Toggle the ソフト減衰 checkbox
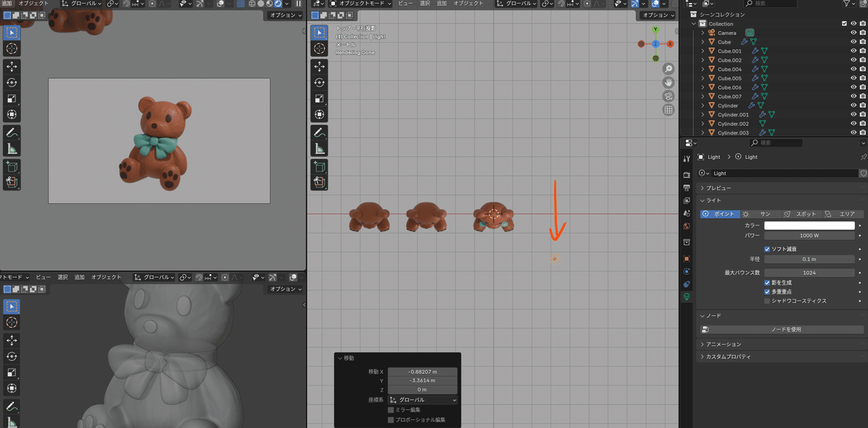The image size is (868, 428). click(x=767, y=249)
